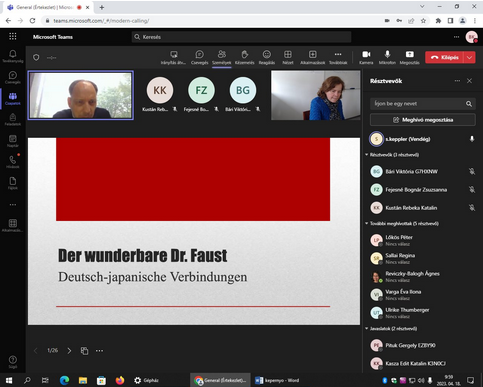Click Meghívó megosztása button

[x=423, y=120]
